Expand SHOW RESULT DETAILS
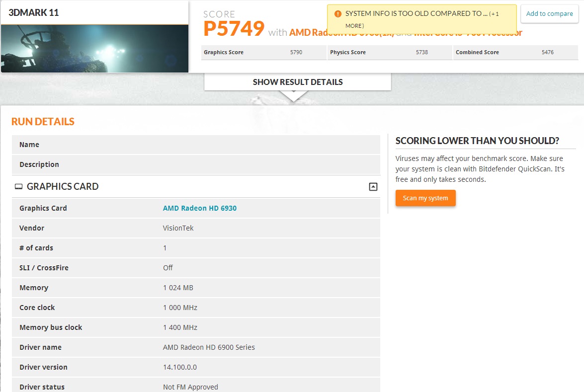 coord(298,82)
